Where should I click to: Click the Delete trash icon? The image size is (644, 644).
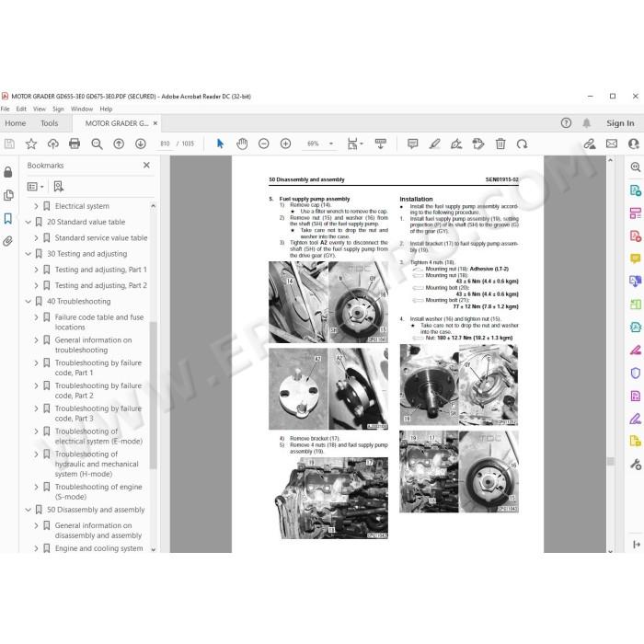(500, 144)
